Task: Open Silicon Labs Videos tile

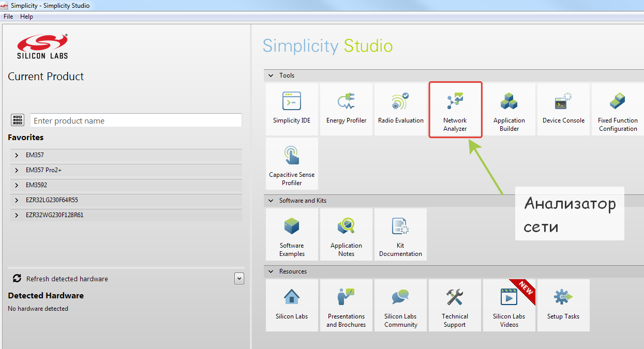Action: 509,306
